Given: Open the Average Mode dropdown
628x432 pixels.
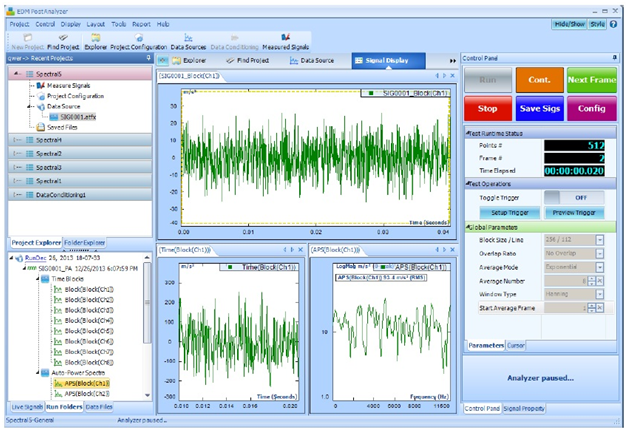Looking at the screenshot, I should click(x=600, y=267).
